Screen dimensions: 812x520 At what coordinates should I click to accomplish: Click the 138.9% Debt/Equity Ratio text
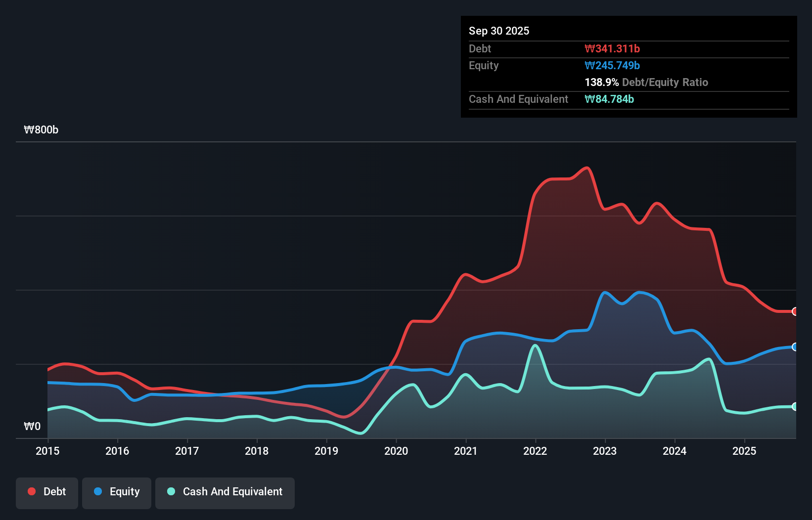click(x=646, y=82)
